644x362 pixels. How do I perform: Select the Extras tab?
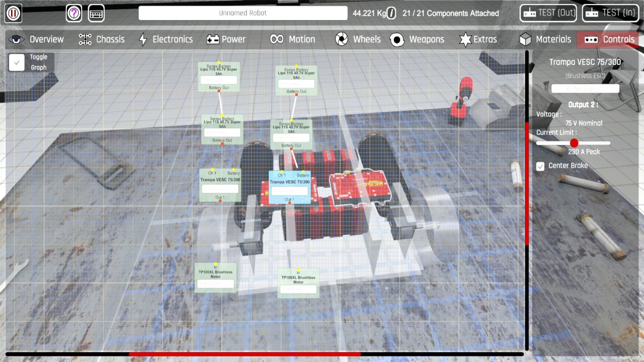(478, 39)
